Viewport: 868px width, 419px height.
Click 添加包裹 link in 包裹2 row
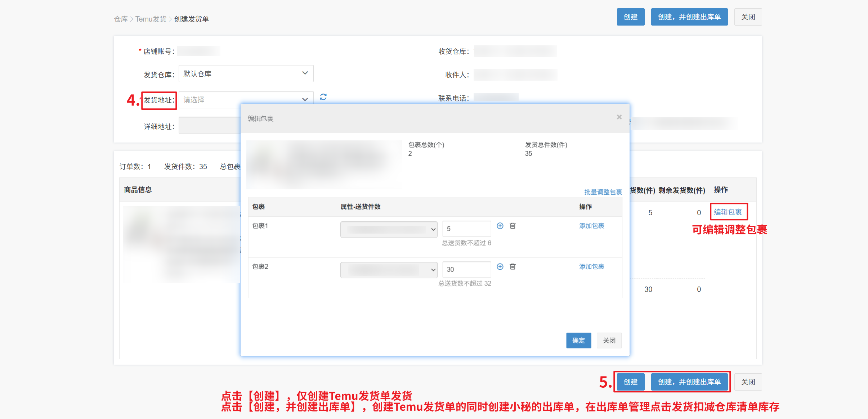tap(591, 266)
